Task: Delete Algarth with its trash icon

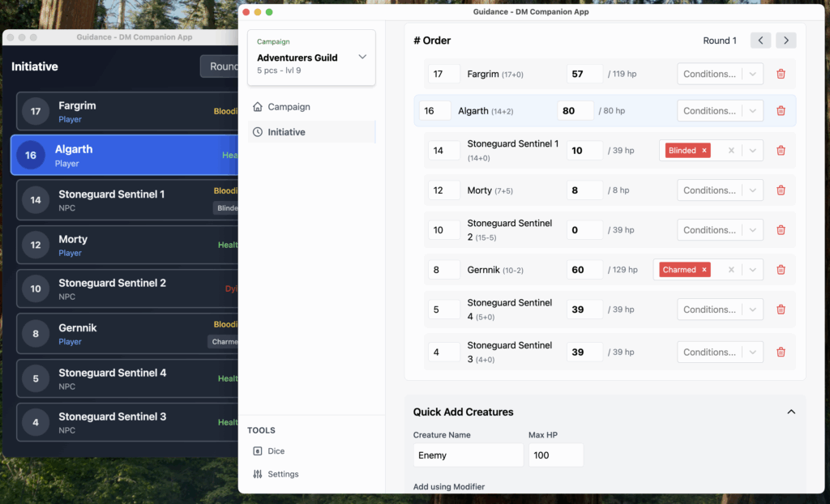Action: [781, 111]
